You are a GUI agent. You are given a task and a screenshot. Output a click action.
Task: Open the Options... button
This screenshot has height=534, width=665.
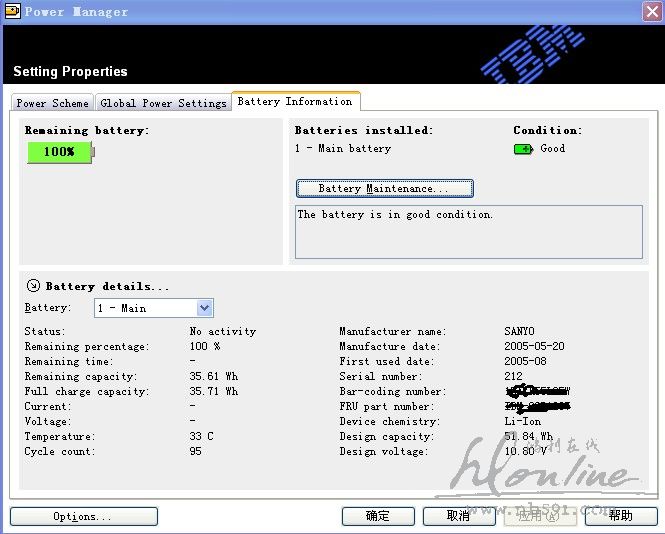83,516
